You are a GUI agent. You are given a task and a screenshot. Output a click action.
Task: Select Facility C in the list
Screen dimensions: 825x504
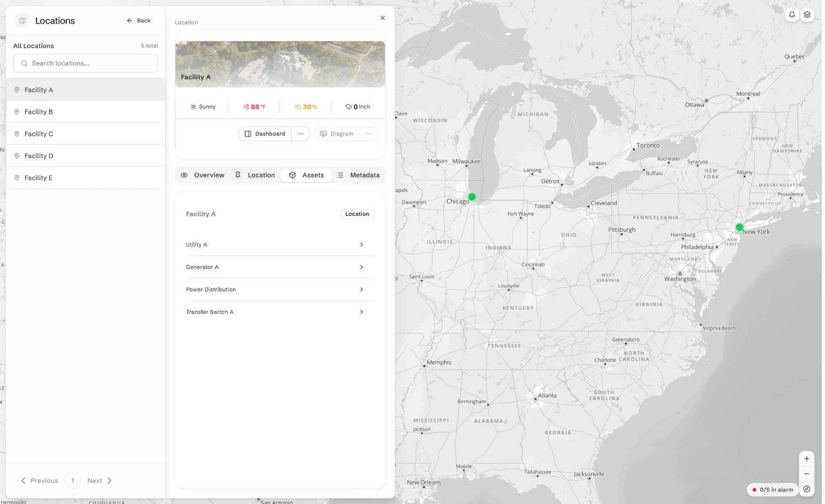click(x=85, y=134)
